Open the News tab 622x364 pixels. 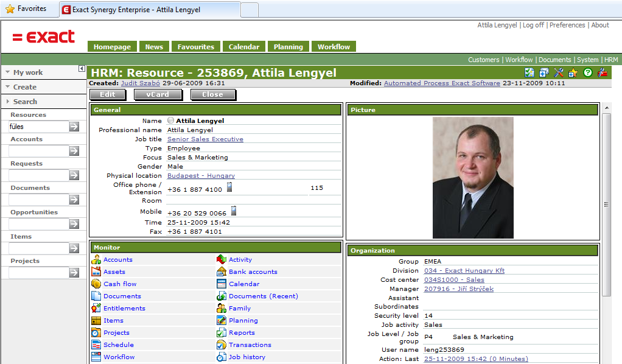point(155,46)
